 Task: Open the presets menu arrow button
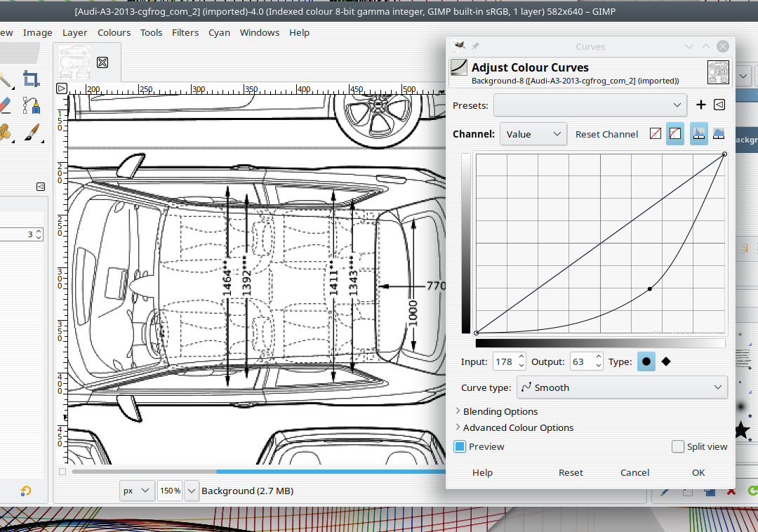point(719,105)
